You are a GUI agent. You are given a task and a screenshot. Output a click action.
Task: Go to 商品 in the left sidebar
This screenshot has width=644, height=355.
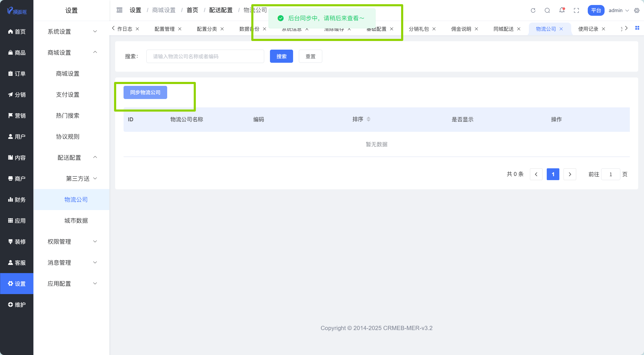pos(17,53)
